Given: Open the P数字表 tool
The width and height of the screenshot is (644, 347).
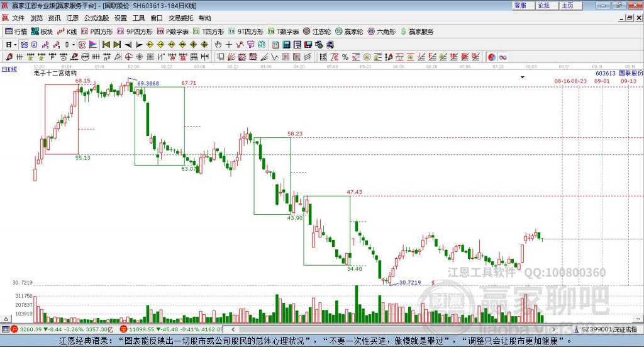Looking at the screenshot, I should [x=173, y=31].
